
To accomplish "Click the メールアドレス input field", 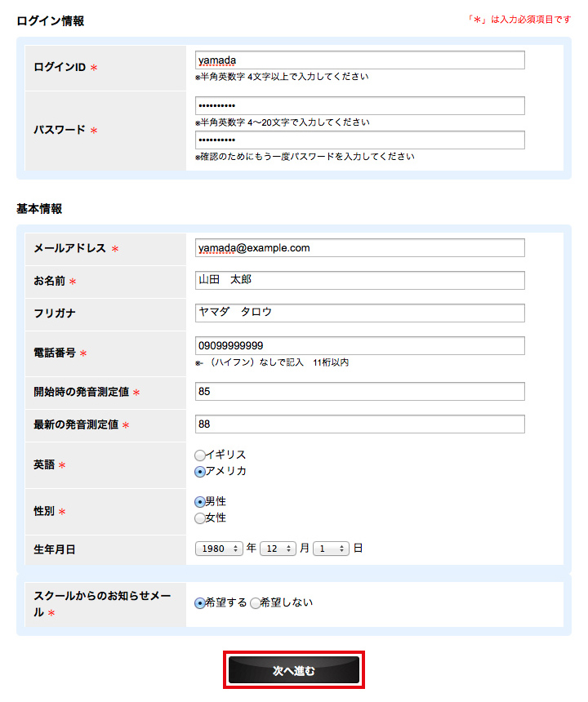I will 359,248.
